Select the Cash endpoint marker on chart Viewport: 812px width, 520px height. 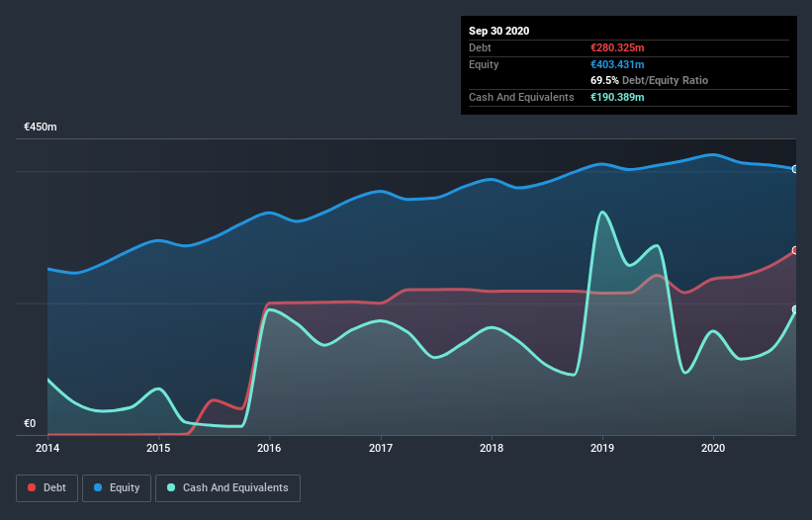pos(795,309)
